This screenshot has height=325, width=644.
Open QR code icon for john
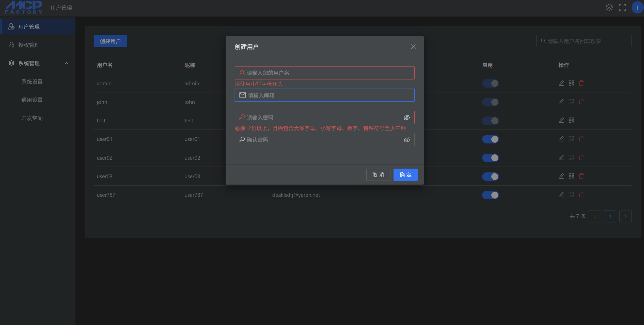tap(571, 102)
